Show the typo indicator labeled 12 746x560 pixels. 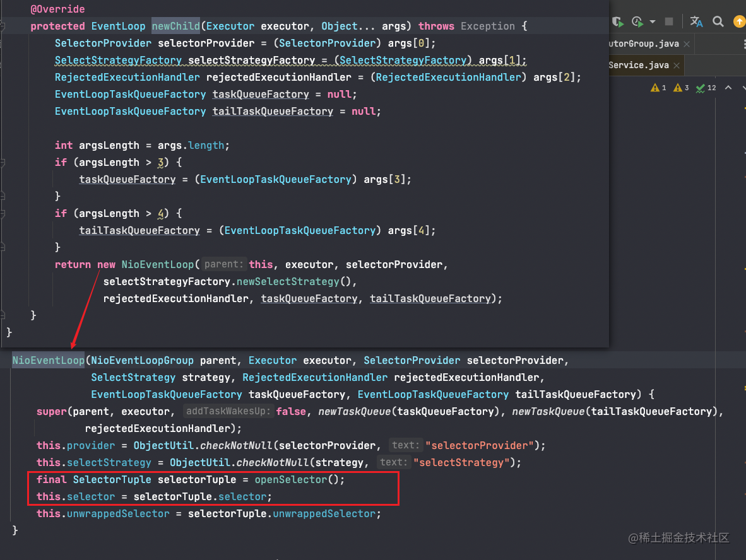coord(706,88)
